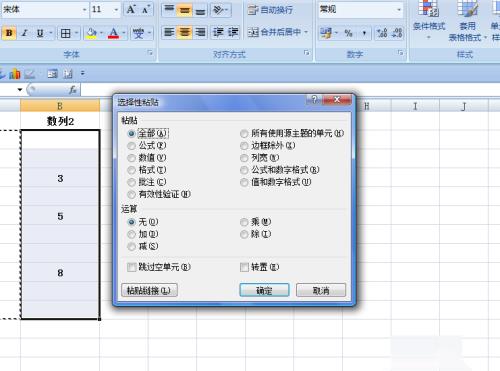Apply Italic text formatting
The height and width of the screenshot is (371, 500).
click(24, 33)
